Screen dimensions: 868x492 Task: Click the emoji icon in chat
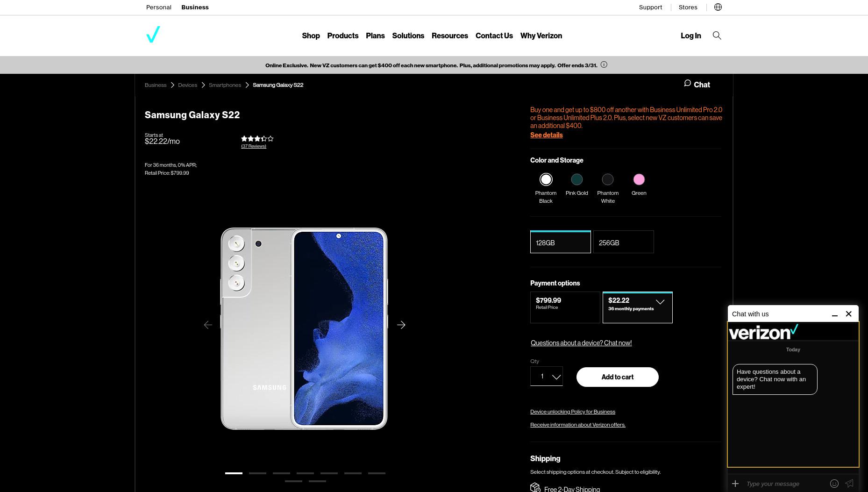click(x=834, y=484)
